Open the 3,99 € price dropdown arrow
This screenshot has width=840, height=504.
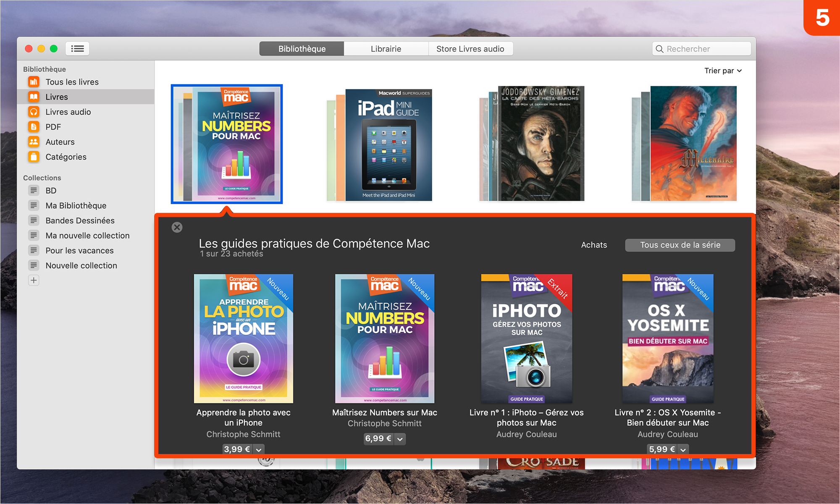(259, 449)
